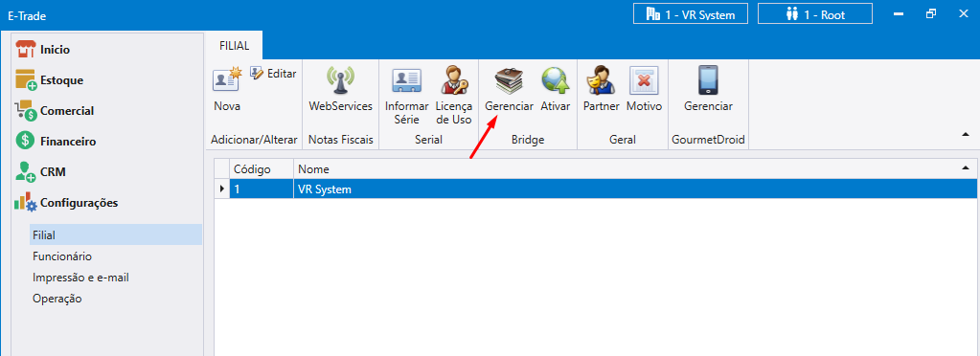
Task: Collapse the ribbon with arrow
Action: (x=965, y=134)
